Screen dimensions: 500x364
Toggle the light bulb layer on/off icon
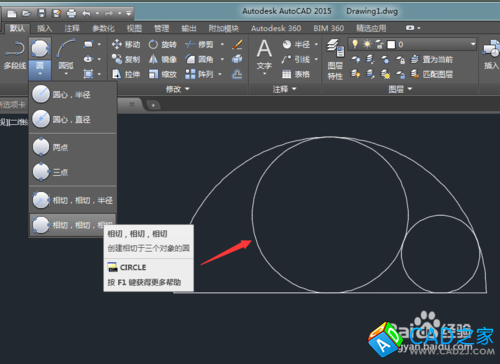pyautogui.click(x=355, y=44)
